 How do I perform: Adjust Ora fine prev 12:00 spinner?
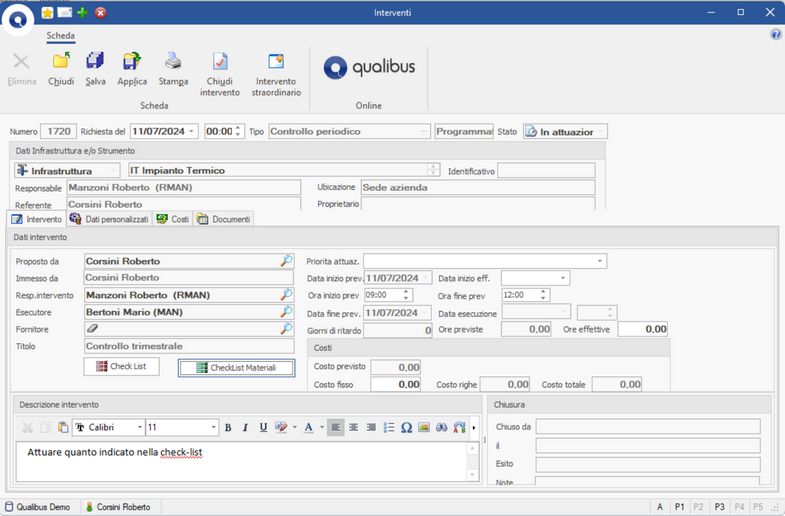(x=543, y=295)
